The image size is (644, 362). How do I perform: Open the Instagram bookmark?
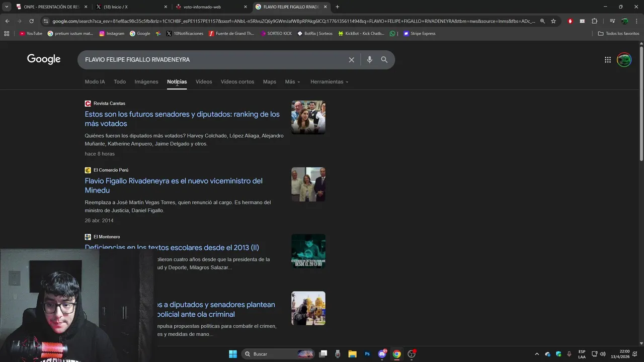(112, 34)
